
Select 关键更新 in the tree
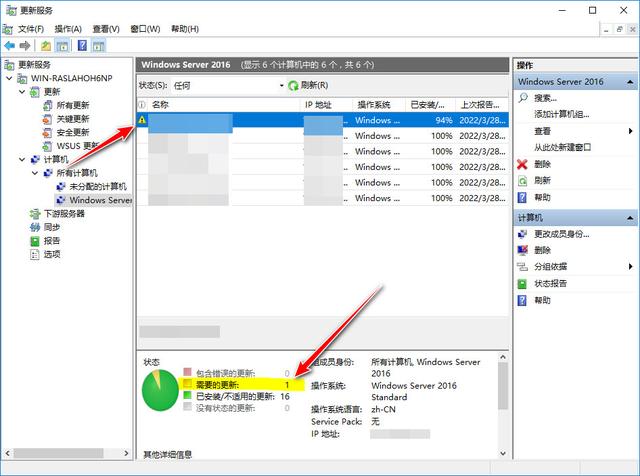point(73,119)
